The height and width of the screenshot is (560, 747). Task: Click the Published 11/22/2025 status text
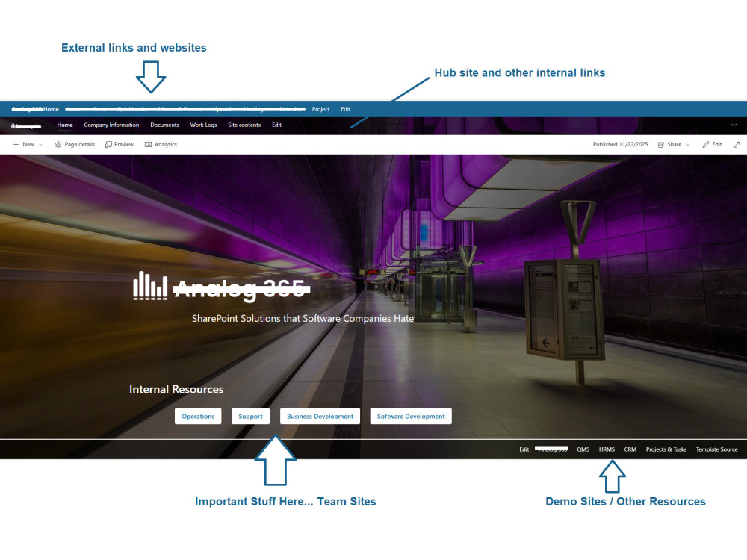pos(620,144)
